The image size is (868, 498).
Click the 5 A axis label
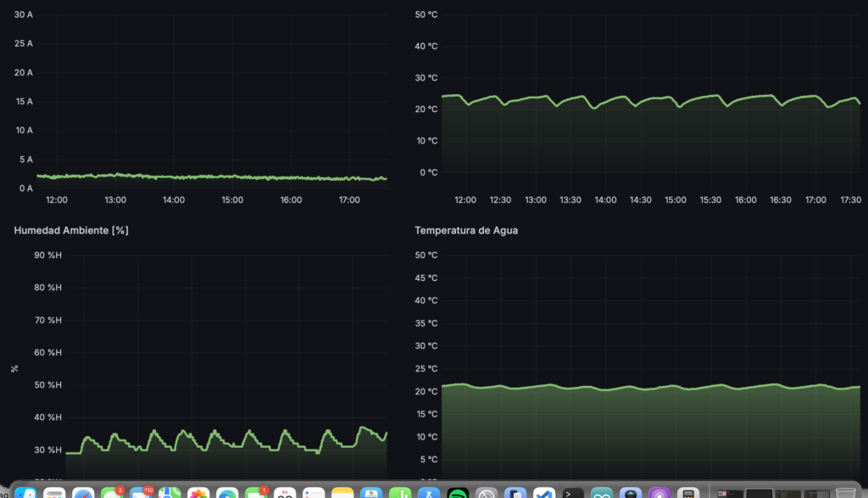click(26, 159)
